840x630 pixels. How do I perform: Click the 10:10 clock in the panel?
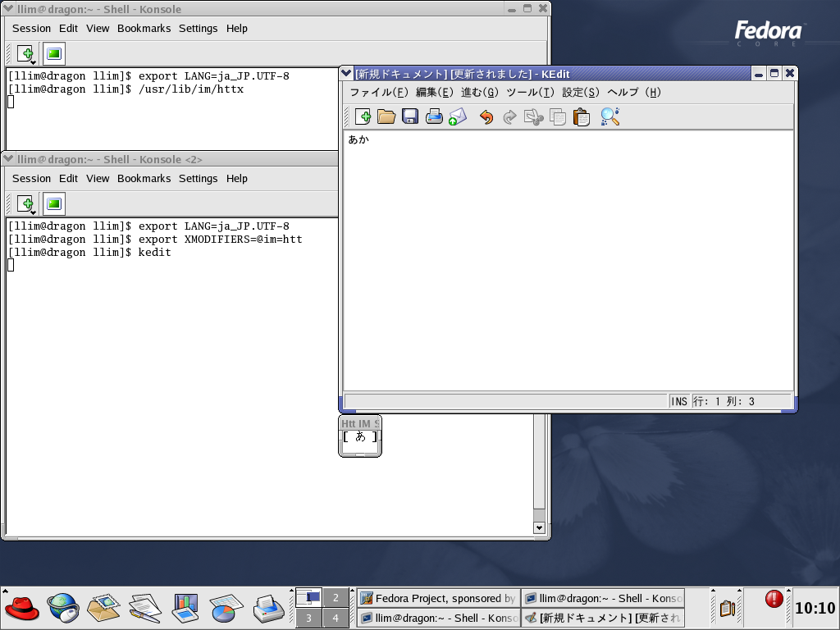point(815,608)
